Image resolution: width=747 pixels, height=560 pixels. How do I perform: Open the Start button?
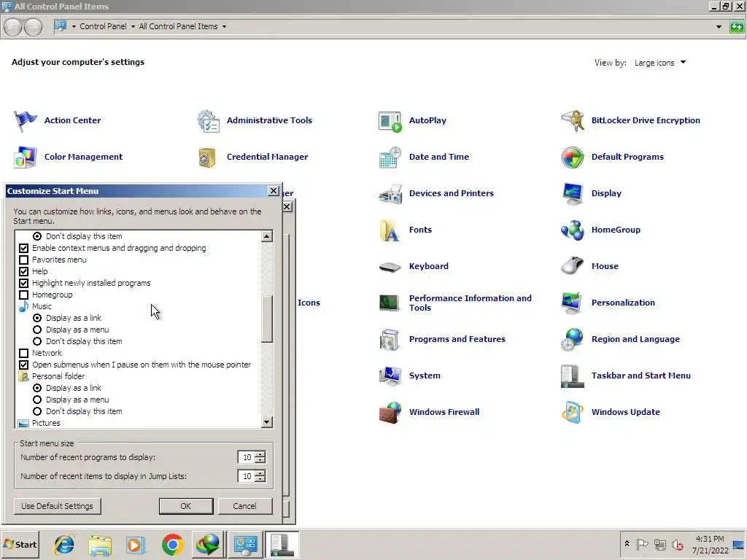pyautogui.click(x=20, y=544)
